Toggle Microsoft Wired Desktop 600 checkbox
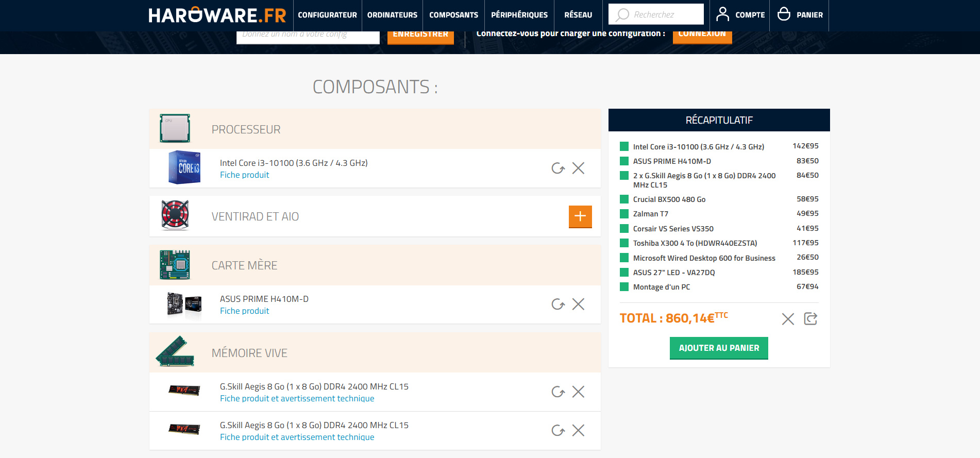This screenshot has height=458, width=980. (624, 258)
